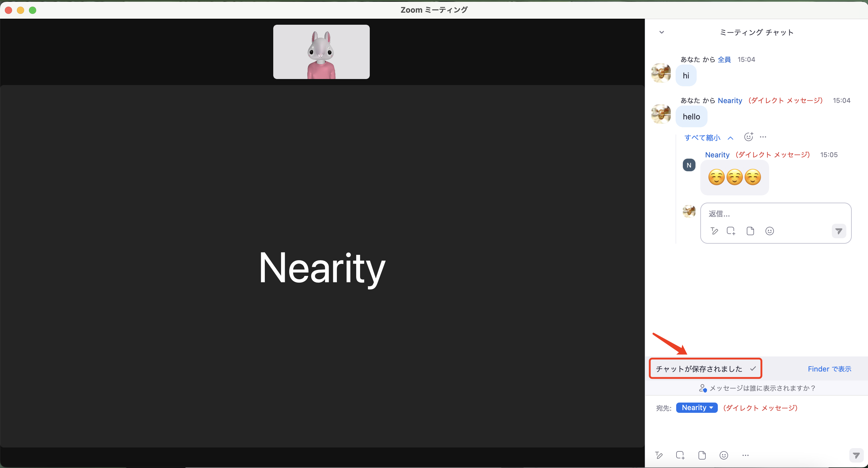The height and width of the screenshot is (468, 868).
Task: Open emoji picker in reply box
Action: (770, 231)
